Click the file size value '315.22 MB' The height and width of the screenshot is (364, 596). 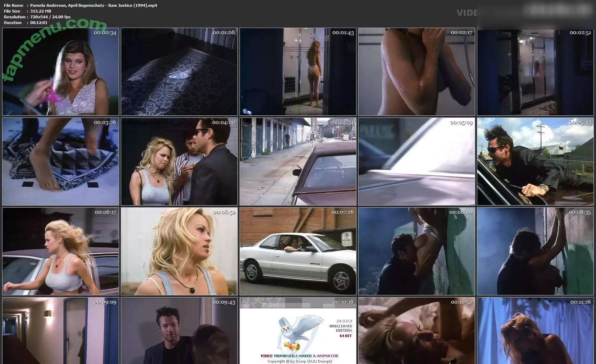[41, 11]
